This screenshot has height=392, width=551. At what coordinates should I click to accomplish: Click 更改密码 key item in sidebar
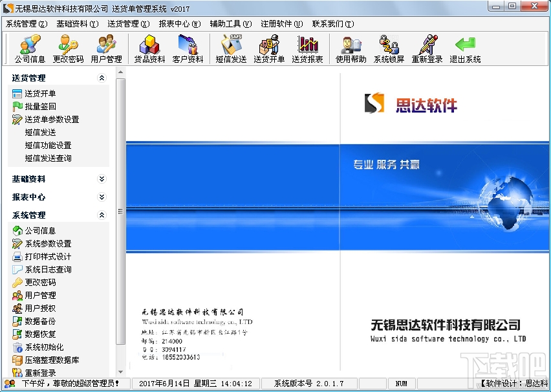click(x=34, y=282)
